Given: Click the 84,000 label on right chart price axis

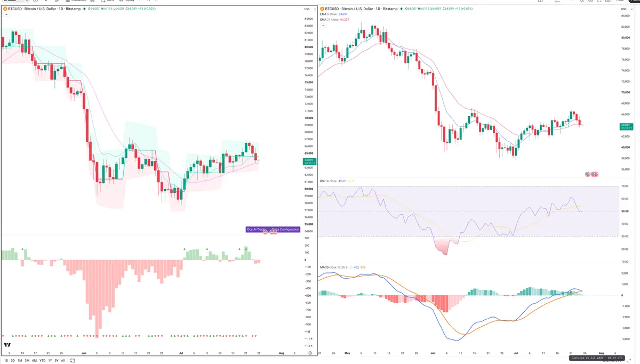Looking at the screenshot, I should 625,15.
